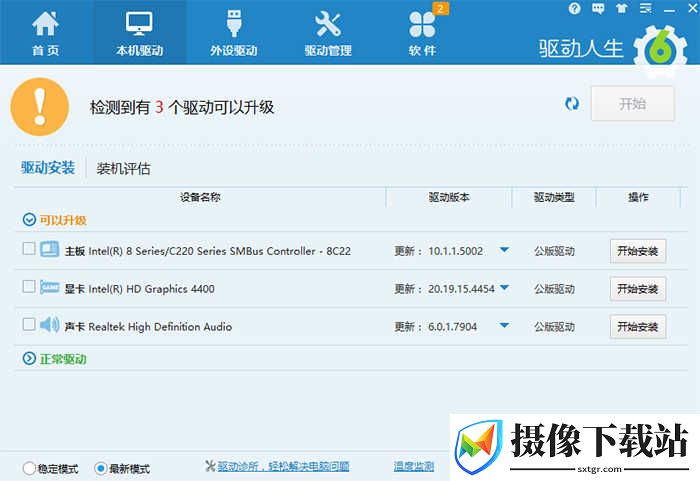Click the 设备名称 column header
Screen dimensions: 700x481
tap(200, 197)
